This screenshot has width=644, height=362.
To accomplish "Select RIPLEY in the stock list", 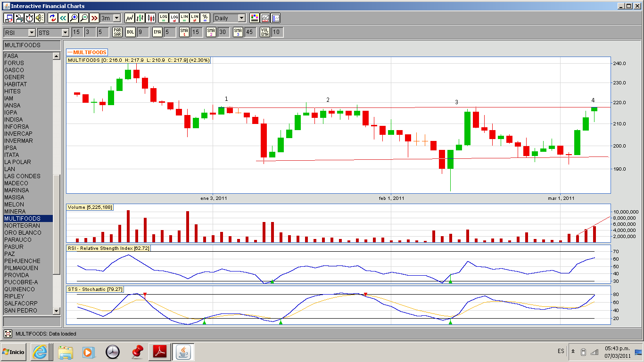I will click(x=14, y=296).
